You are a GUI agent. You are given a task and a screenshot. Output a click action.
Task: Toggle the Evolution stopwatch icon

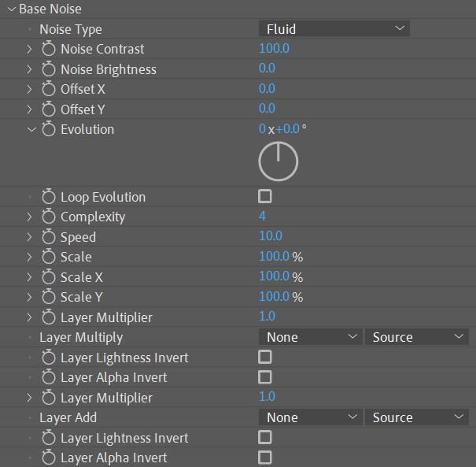pyautogui.click(x=49, y=129)
